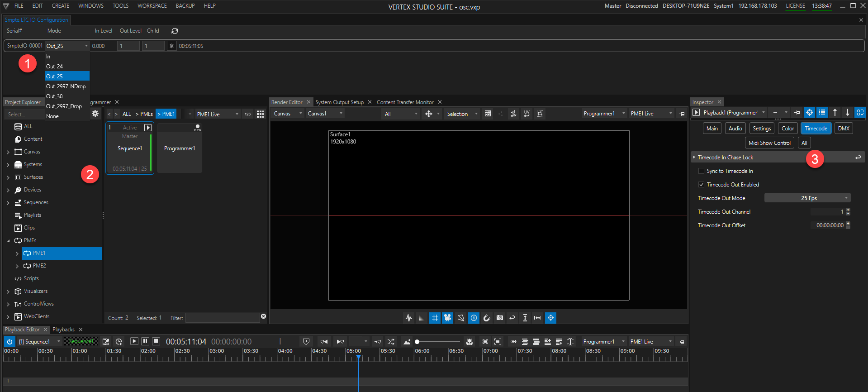Click the clear filter X icon

[263, 316]
